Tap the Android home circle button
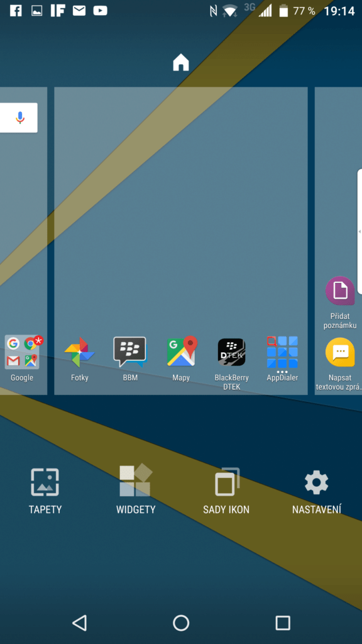The height and width of the screenshot is (644, 362). [181, 623]
